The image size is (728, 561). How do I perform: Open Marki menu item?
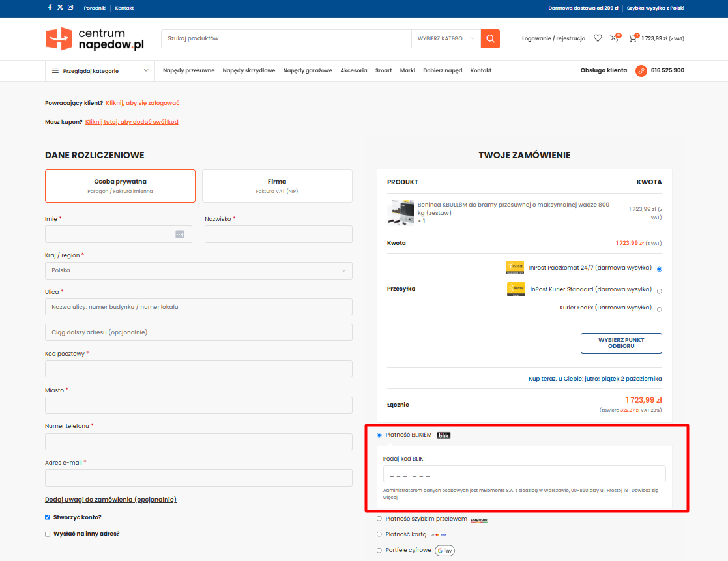pos(407,70)
